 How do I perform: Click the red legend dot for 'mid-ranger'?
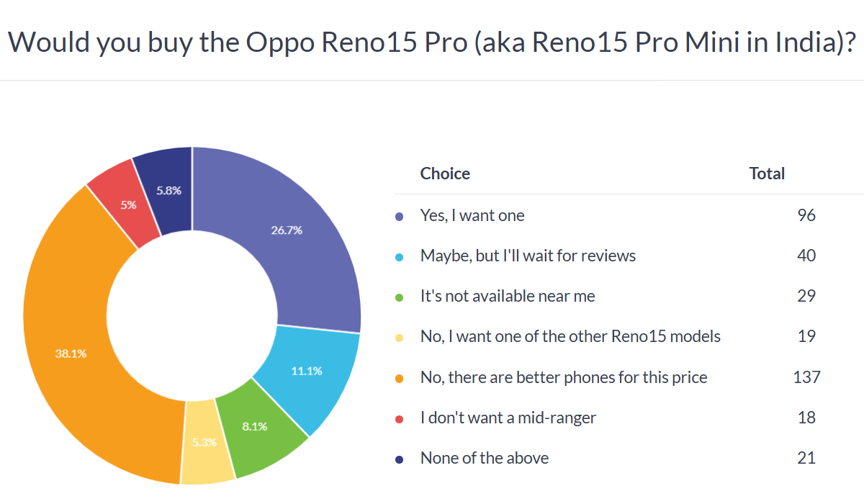click(400, 418)
